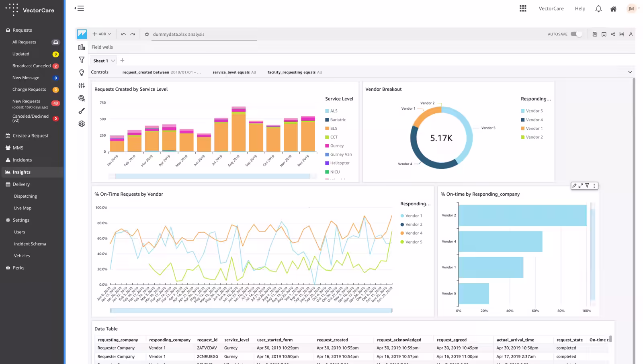Image resolution: width=643 pixels, height=364 pixels.
Task: Go to home via the house icon
Action: 613,9
